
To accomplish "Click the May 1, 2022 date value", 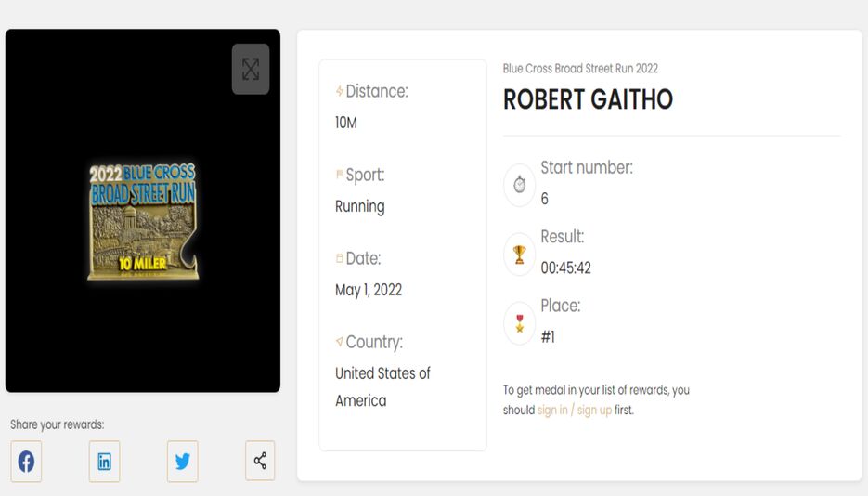I will pyautogui.click(x=369, y=290).
